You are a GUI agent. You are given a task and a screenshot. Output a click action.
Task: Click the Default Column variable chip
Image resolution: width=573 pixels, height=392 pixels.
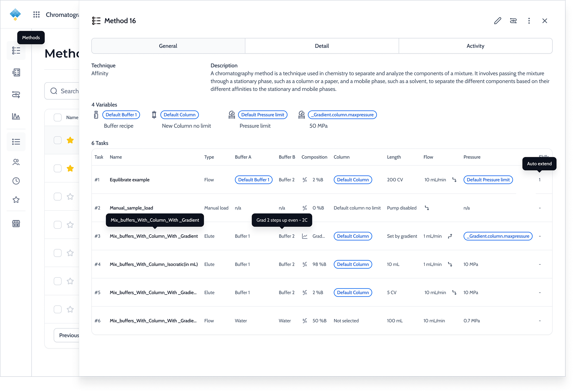click(x=180, y=115)
